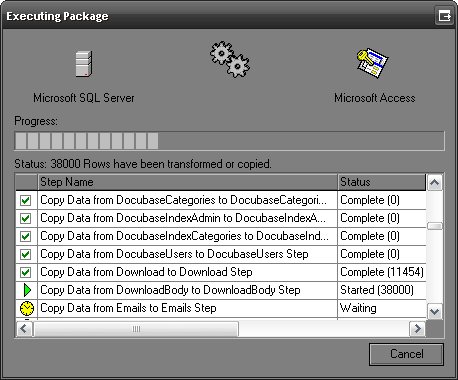Click yellow clock icon of Emails step
The image size is (458, 380).
coord(27,308)
